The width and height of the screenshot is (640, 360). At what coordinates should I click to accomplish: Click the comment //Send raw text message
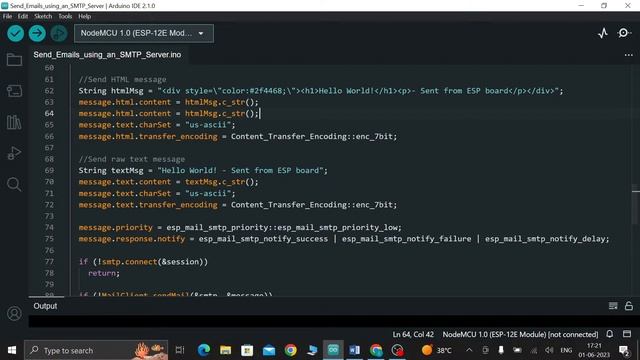pos(132,159)
